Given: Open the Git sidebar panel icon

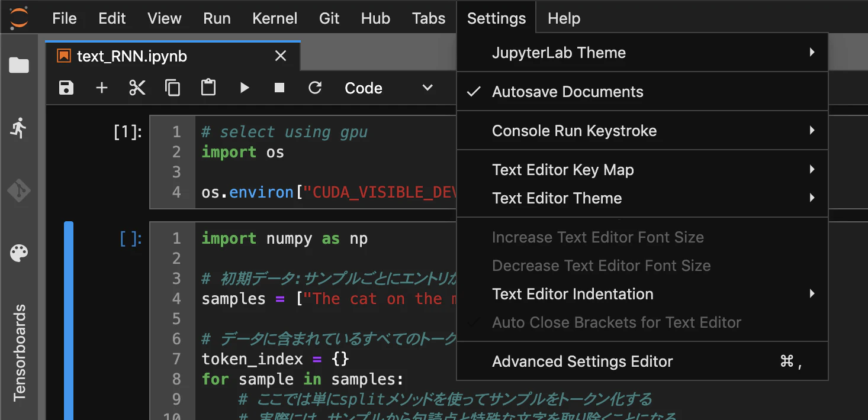Looking at the screenshot, I should pos(19,190).
